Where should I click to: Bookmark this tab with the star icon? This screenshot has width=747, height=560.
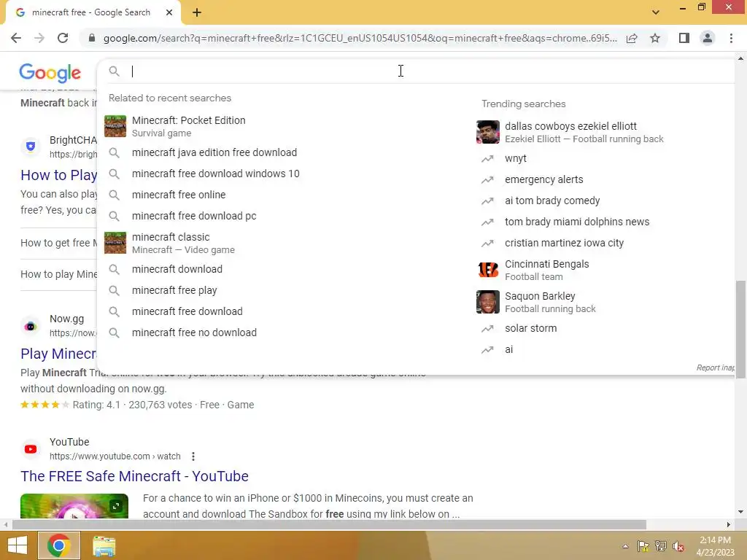(655, 38)
